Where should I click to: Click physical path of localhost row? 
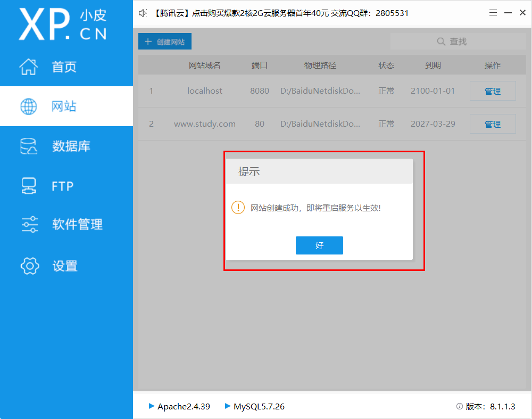coord(320,91)
